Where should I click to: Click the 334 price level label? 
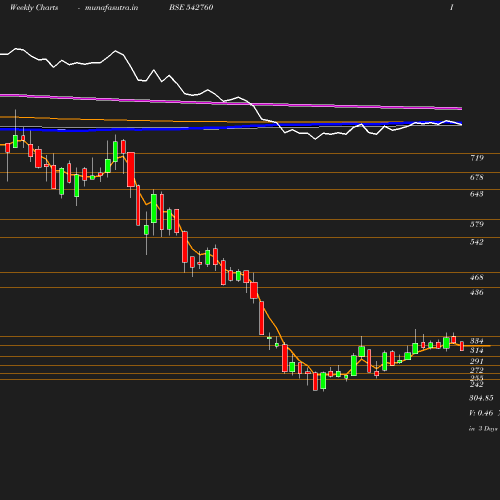pos(477,341)
